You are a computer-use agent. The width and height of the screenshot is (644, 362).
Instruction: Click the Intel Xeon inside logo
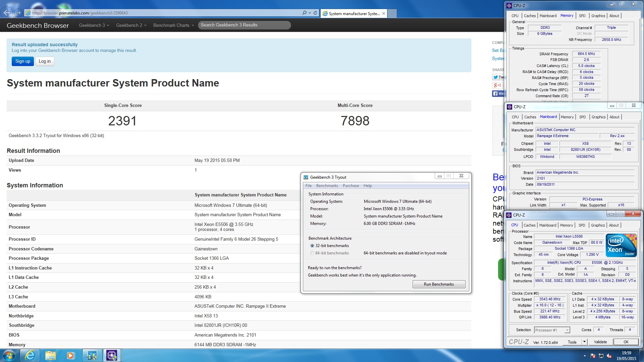(x=621, y=245)
